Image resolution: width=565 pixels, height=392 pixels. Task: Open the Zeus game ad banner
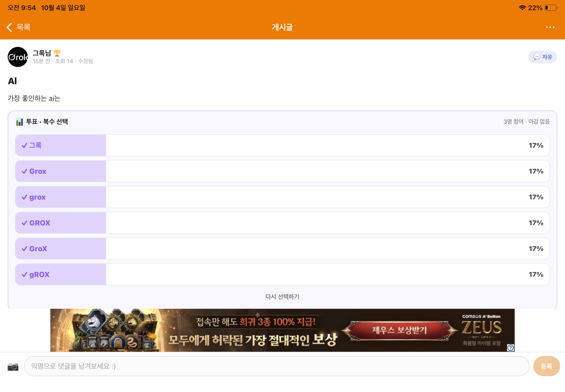(x=282, y=330)
